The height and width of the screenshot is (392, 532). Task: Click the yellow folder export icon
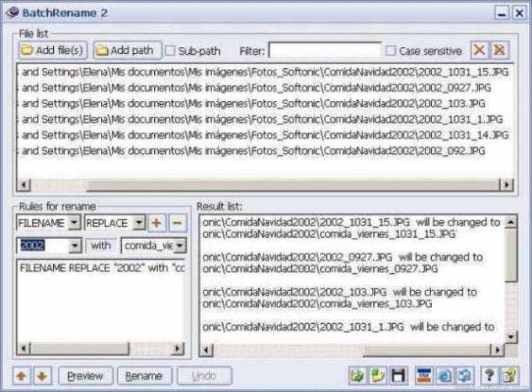(x=377, y=376)
